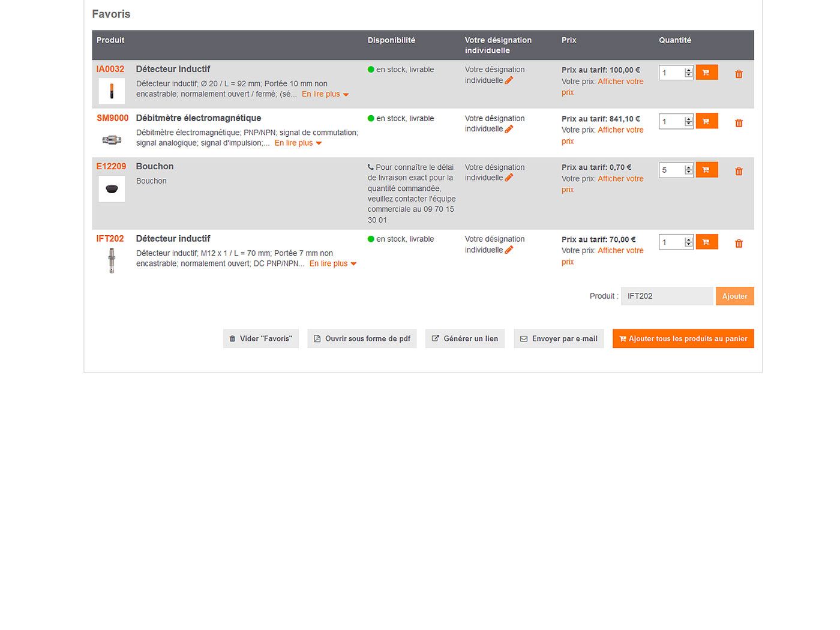Click 'Afficher votre prix' link for IA0032
This screenshot has height=630, width=840.
point(620,82)
